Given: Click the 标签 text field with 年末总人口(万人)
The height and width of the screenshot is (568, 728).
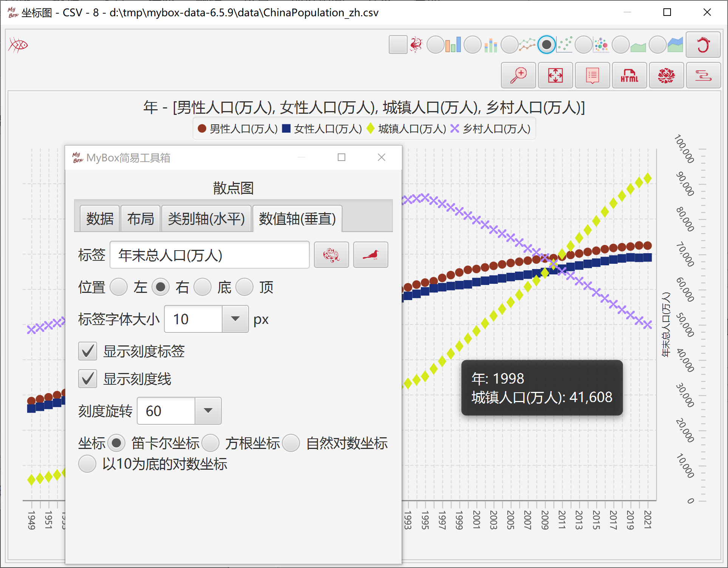Looking at the screenshot, I should coord(210,255).
